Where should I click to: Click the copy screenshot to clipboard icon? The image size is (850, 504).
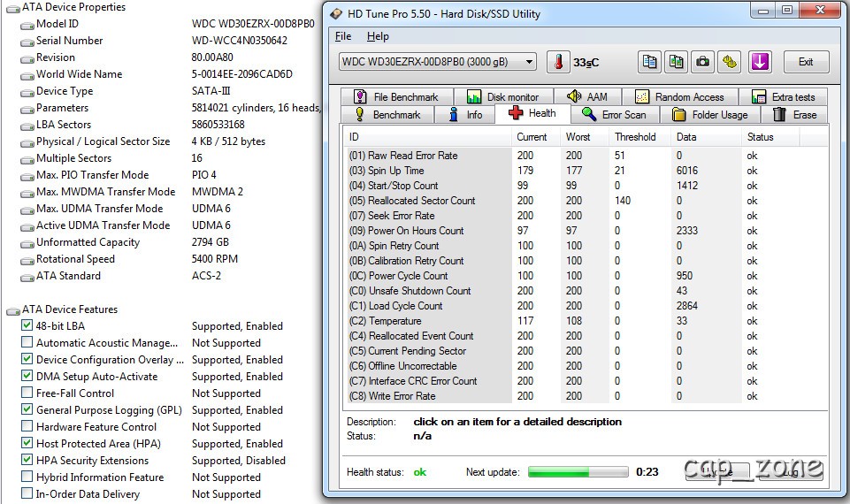(676, 62)
